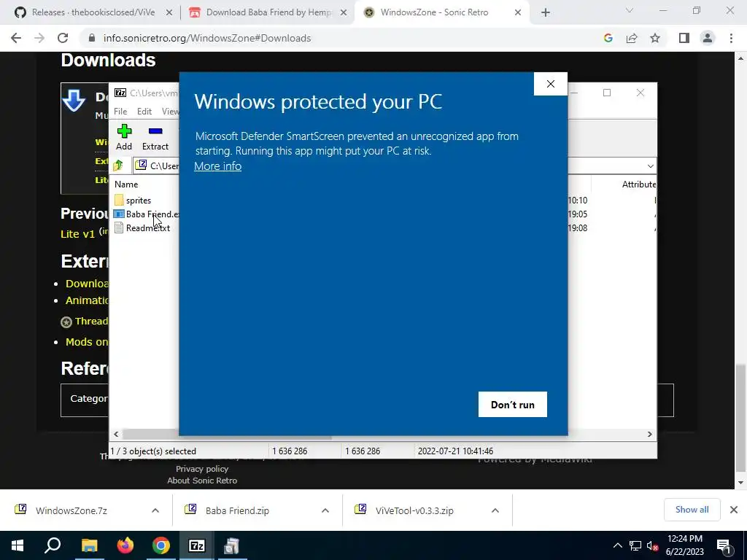Close the SmartScreen dialog
The width and height of the screenshot is (747, 560).
pos(550,84)
